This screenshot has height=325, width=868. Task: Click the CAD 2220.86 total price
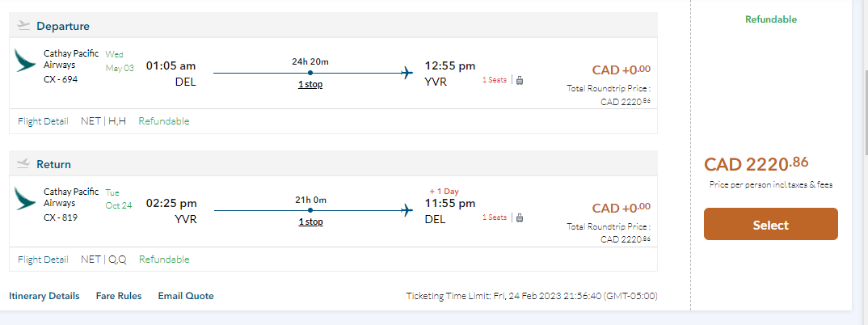(756, 164)
